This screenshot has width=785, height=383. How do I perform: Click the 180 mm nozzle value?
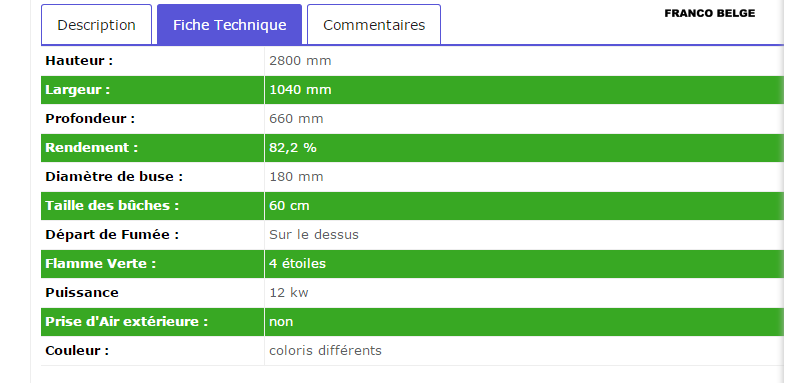296,177
